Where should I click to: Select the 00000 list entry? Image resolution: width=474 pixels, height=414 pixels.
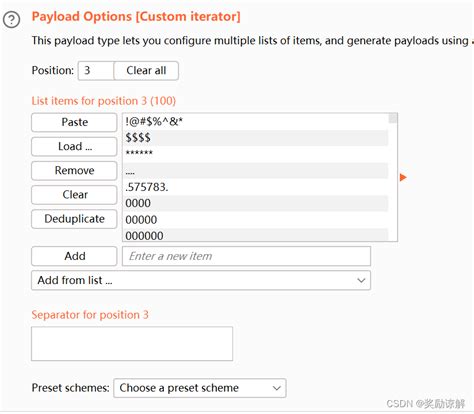point(255,220)
